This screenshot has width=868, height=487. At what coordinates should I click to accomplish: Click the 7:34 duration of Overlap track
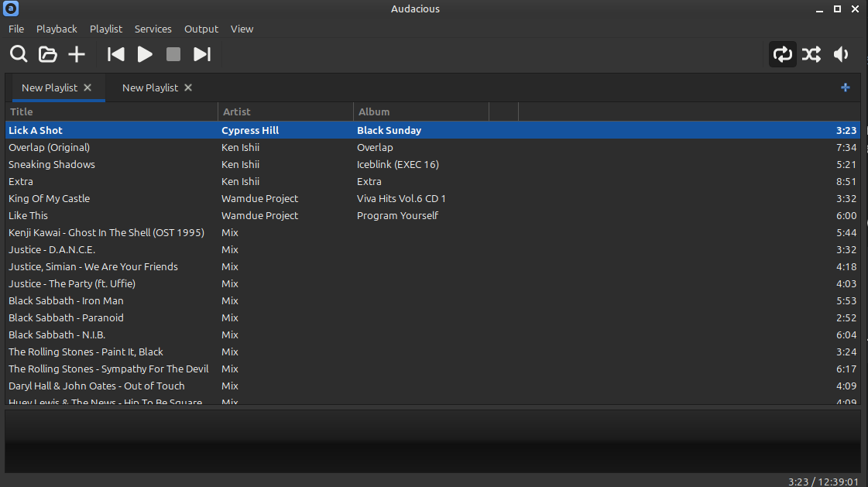click(x=846, y=148)
